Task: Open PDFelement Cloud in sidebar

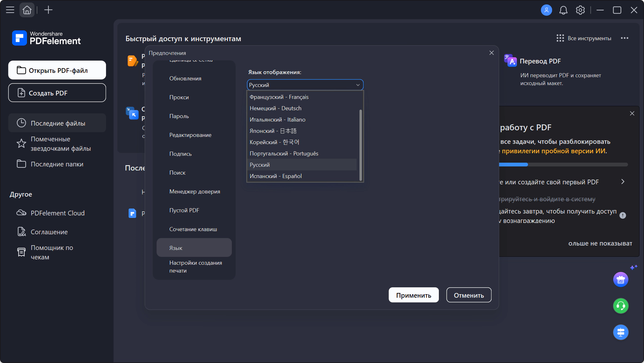Action: (57, 213)
